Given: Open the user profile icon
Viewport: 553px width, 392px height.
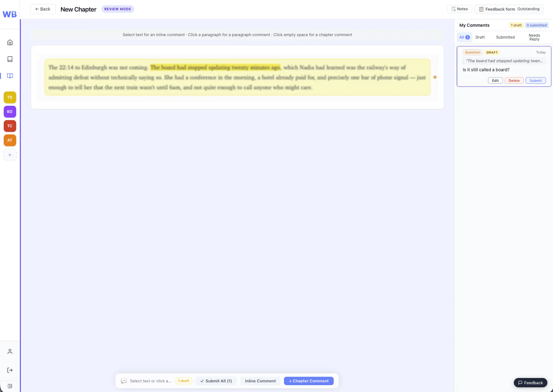Looking at the screenshot, I should pyautogui.click(x=10, y=352).
